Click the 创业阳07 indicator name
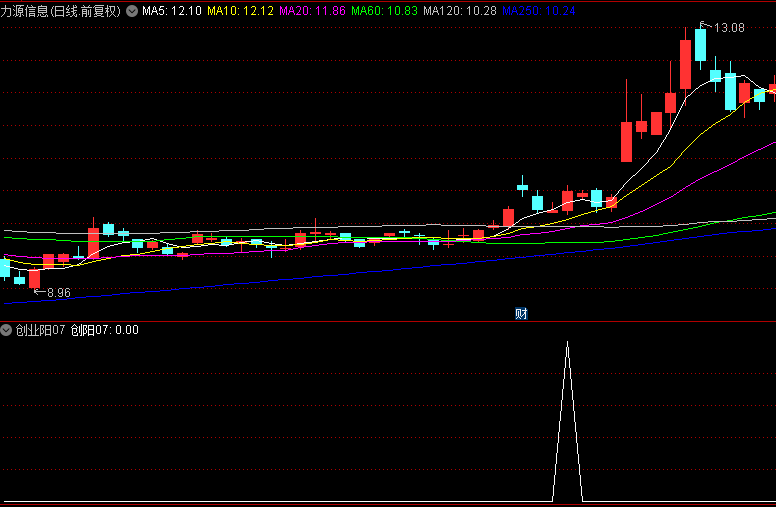Image resolution: width=776 pixels, height=507 pixels. [x=40, y=330]
